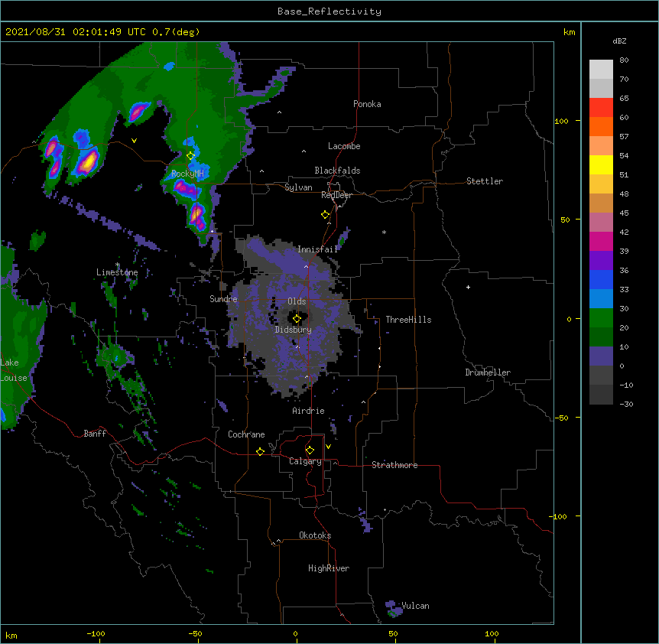This screenshot has height=644, width=659.
Task: Click the Lacombe city label
Action: 344,146
